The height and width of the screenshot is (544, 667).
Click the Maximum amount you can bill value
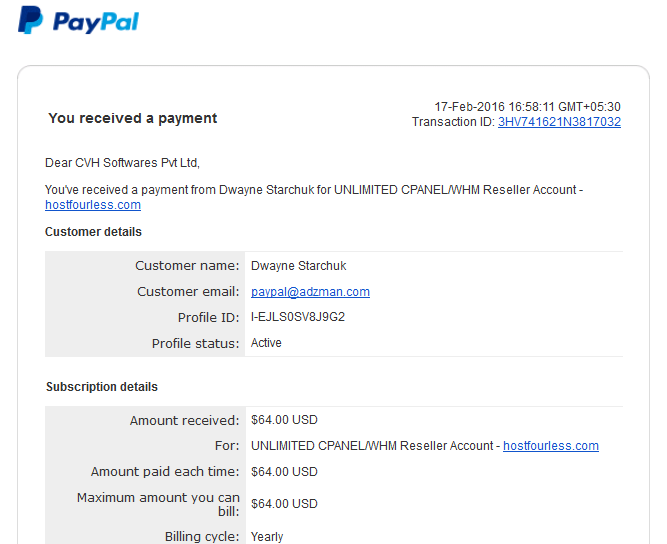click(x=284, y=504)
